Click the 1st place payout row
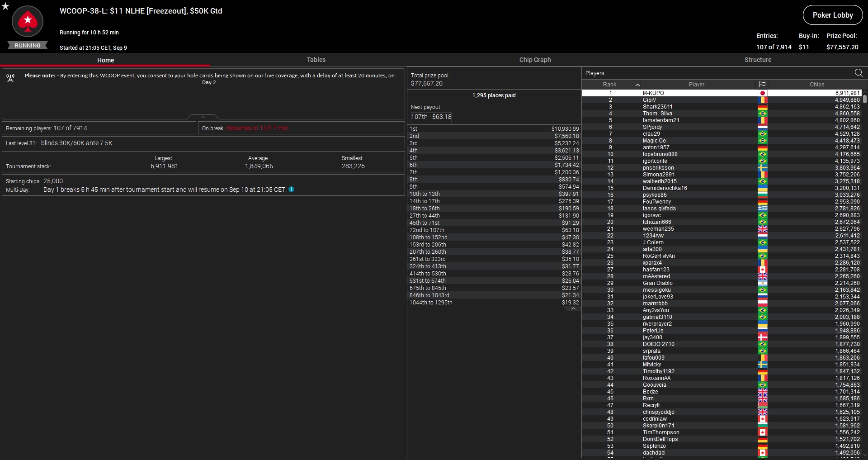The width and height of the screenshot is (868, 460). click(x=494, y=129)
